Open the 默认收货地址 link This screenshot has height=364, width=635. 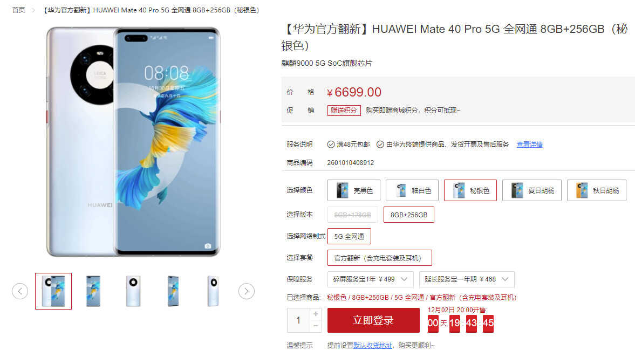[x=373, y=345]
